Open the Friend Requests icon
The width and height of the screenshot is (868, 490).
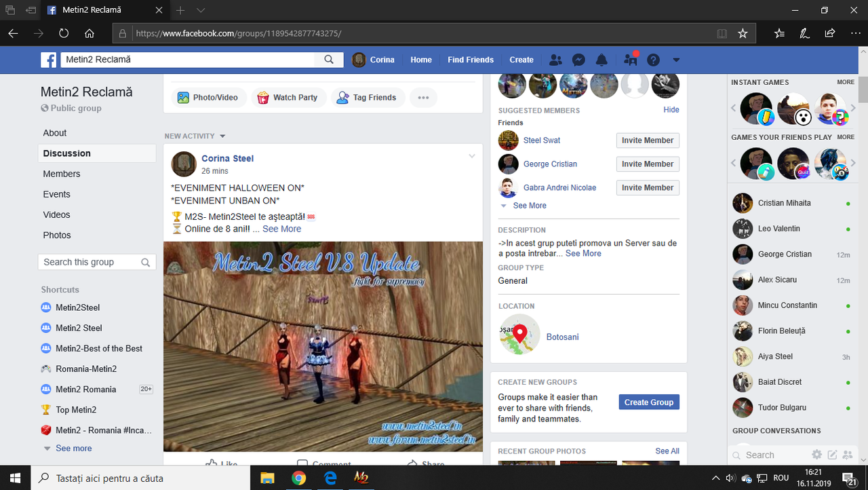tap(555, 60)
